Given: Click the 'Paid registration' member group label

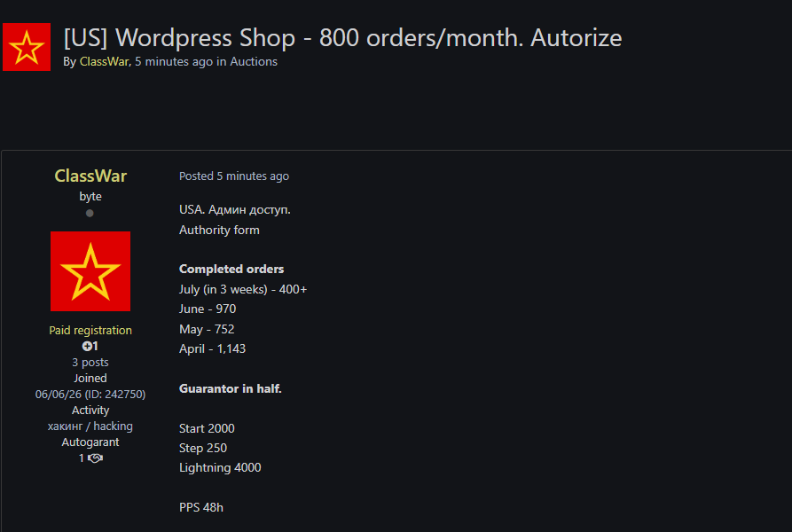Looking at the screenshot, I should click(x=90, y=330).
